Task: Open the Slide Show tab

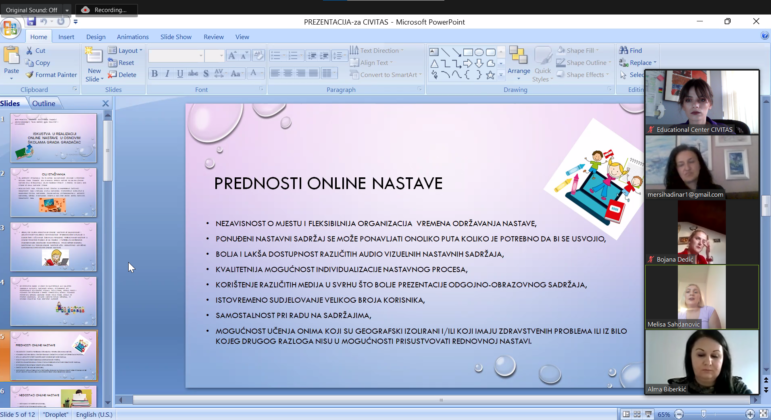Action: [x=176, y=37]
